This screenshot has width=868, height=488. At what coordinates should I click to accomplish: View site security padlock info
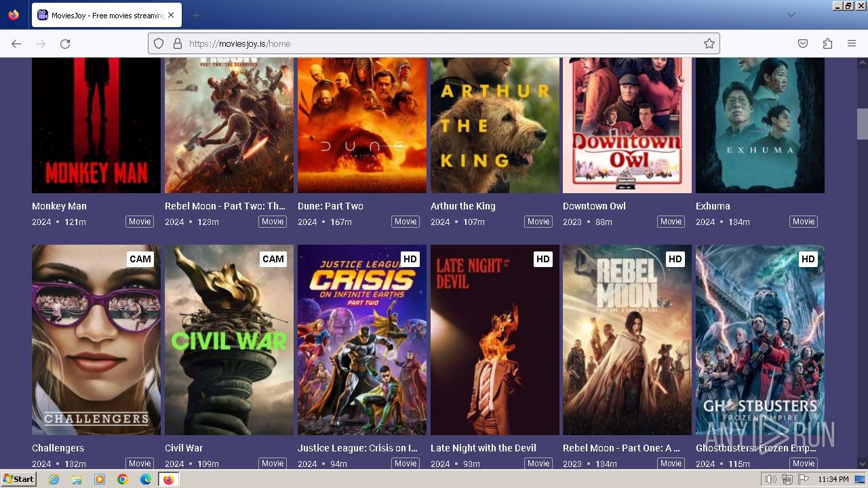pyautogui.click(x=178, y=43)
